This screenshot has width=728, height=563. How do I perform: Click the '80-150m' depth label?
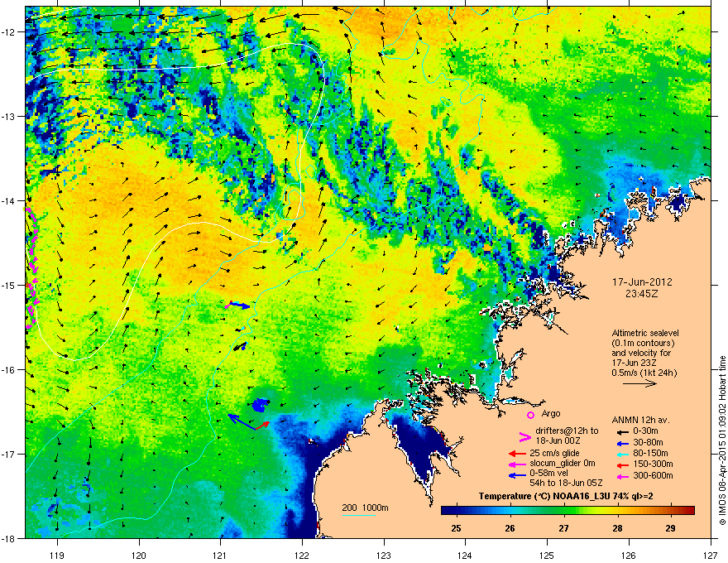650,454
